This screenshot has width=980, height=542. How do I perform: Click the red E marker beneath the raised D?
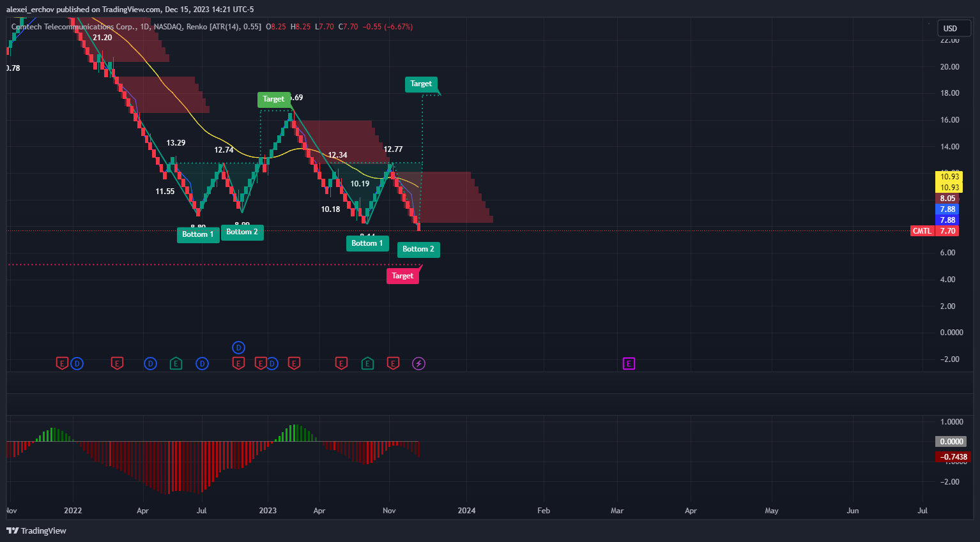[238, 363]
